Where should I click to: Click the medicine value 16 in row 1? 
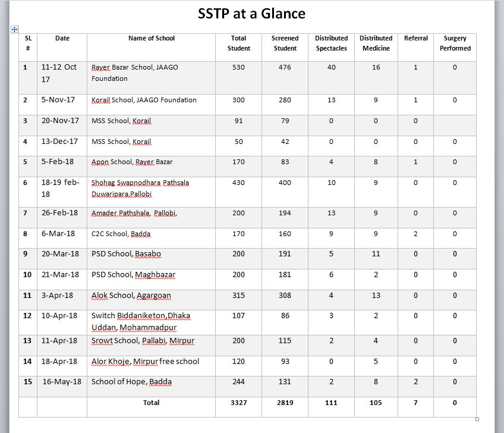pyautogui.click(x=376, y=67)
